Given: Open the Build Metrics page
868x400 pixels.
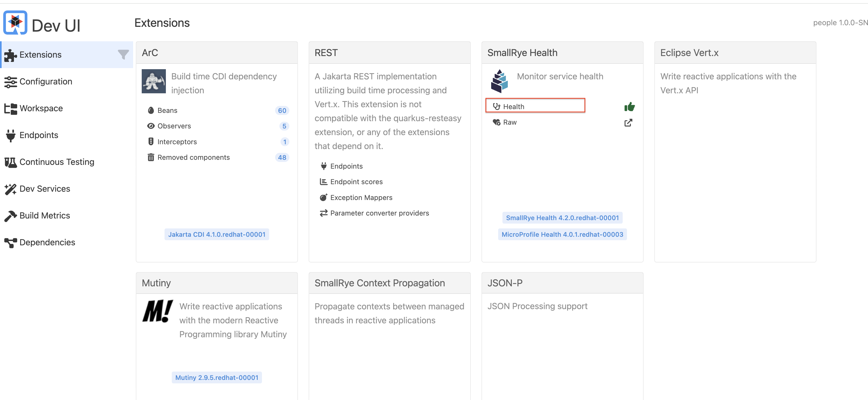Looking at the screenshot, I should [x=45, y=216].
